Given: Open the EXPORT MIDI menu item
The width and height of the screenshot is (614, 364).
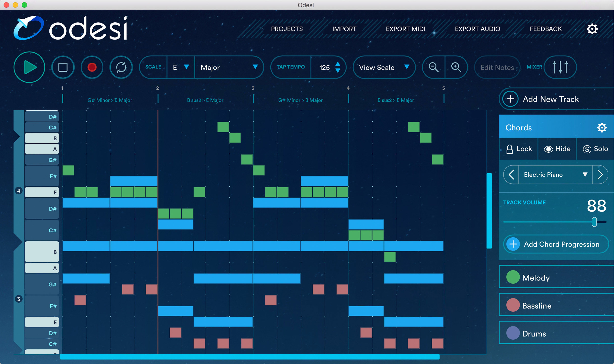Looking at the screenshot, I should click(405, 29).
